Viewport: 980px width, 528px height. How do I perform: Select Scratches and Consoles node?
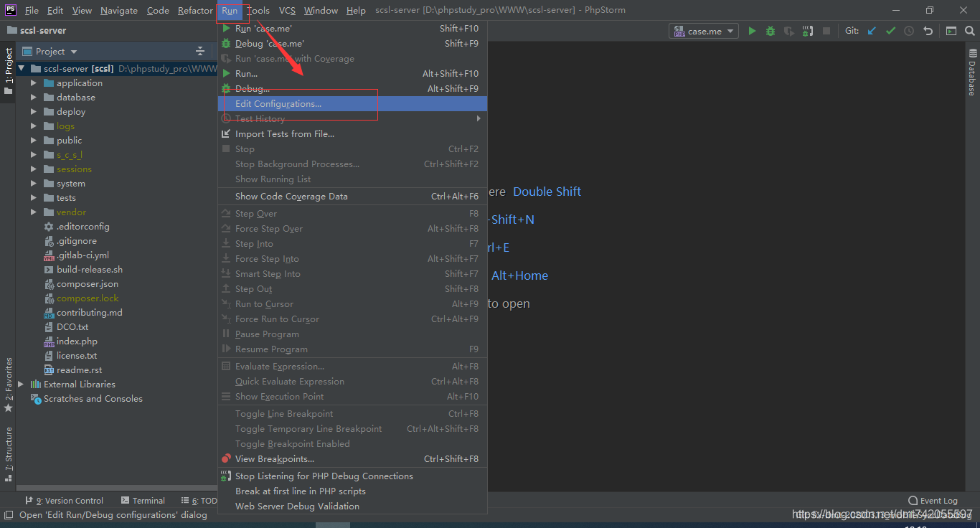tap(93, 399)
